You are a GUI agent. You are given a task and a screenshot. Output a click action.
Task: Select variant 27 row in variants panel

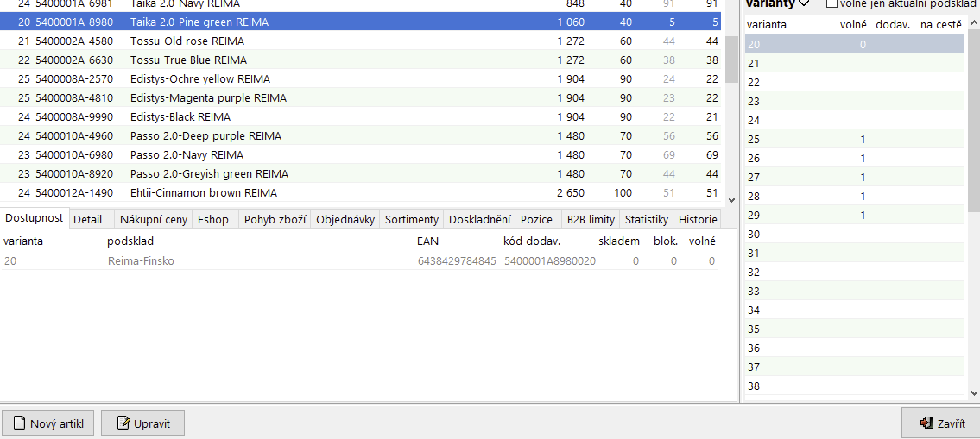(854, 178)
